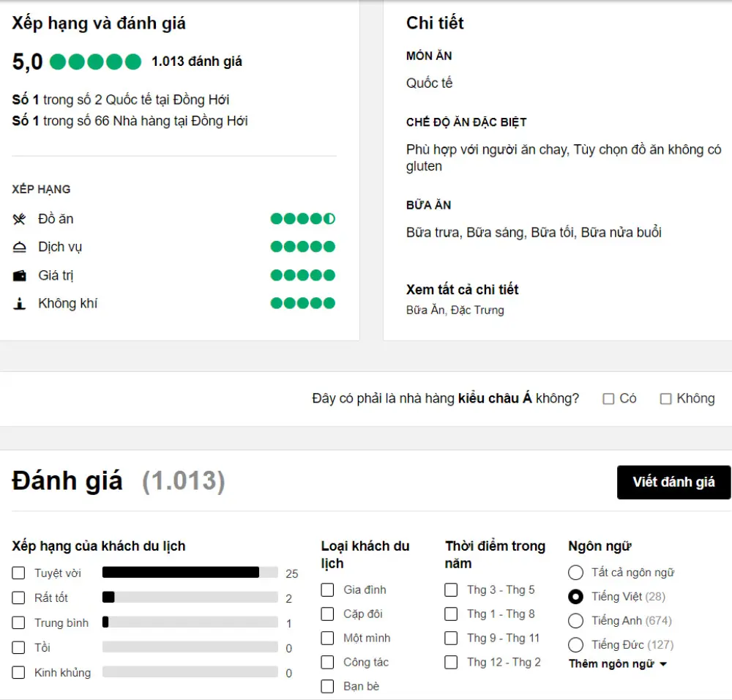Answer Không to the Asian restaurant question
This screenshot has height=700, width=732.
point(665,399)
